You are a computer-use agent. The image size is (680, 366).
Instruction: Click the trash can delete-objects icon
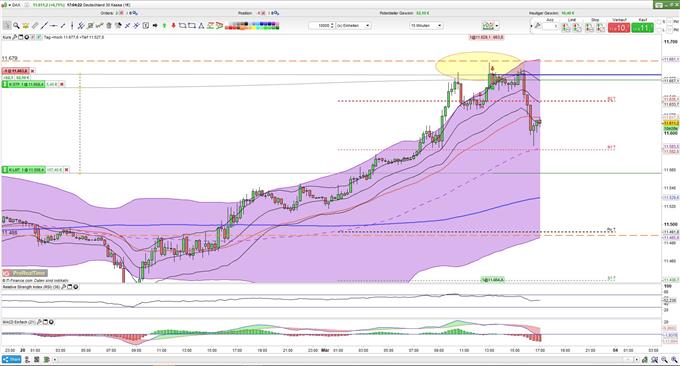[109, 26]
